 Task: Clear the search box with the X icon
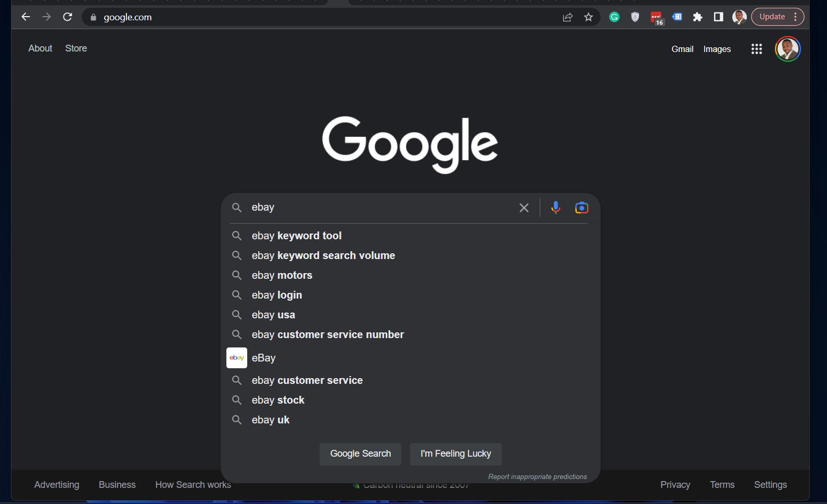click(x=524, y=208)
